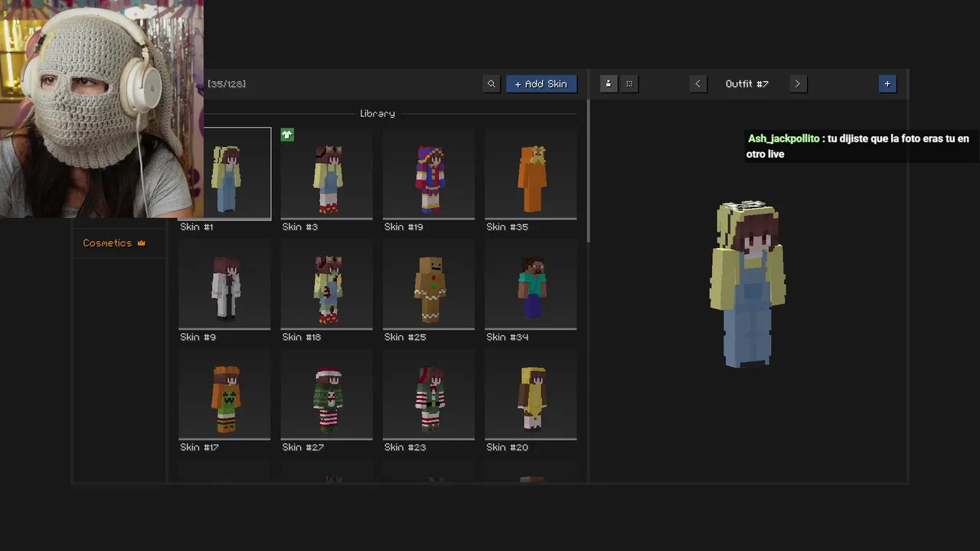
Task: Click the + Add Skin button
Action: [x=541, y=84]
